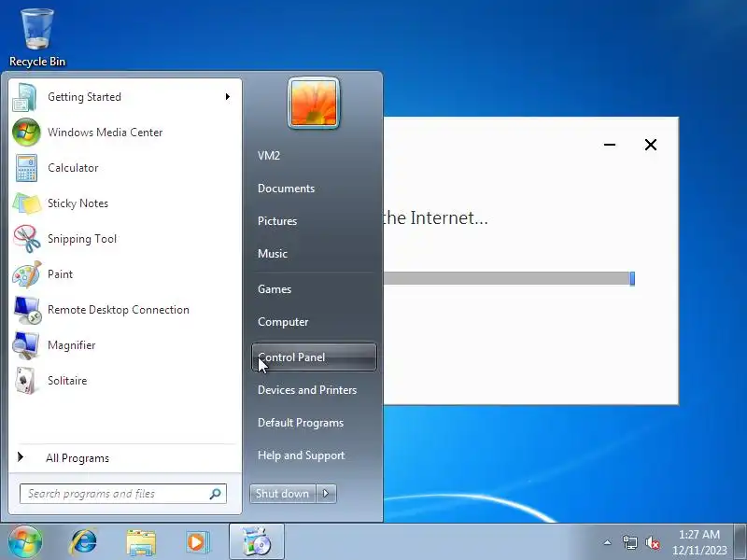The image size is (747, 560).
Task: Open Windows Explorer folder on taskbar
Action: coord(141,542)
